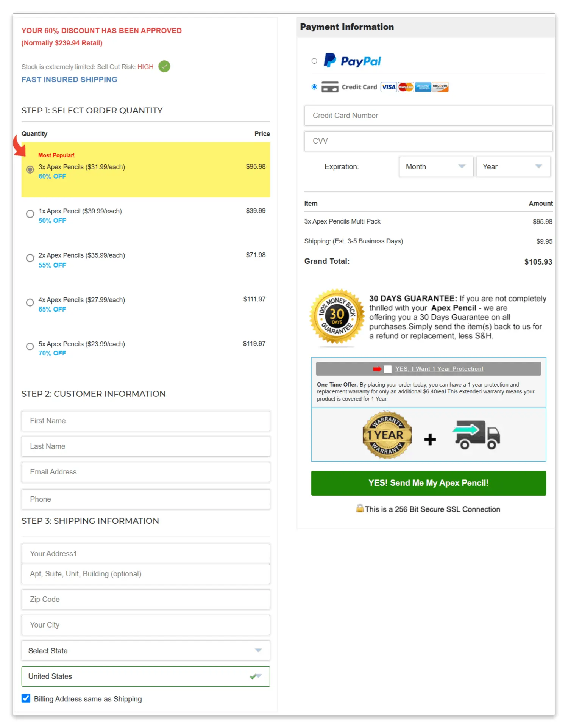The width and height of the screenshot is (568, 728).
Task: Click the 70% OFF label
Action: click(x=52, y=353)
